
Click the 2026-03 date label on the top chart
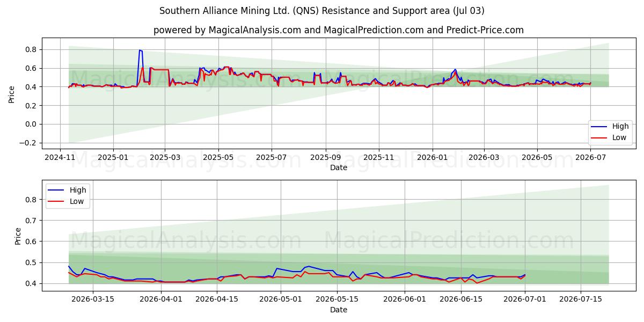tap(484, 157)
